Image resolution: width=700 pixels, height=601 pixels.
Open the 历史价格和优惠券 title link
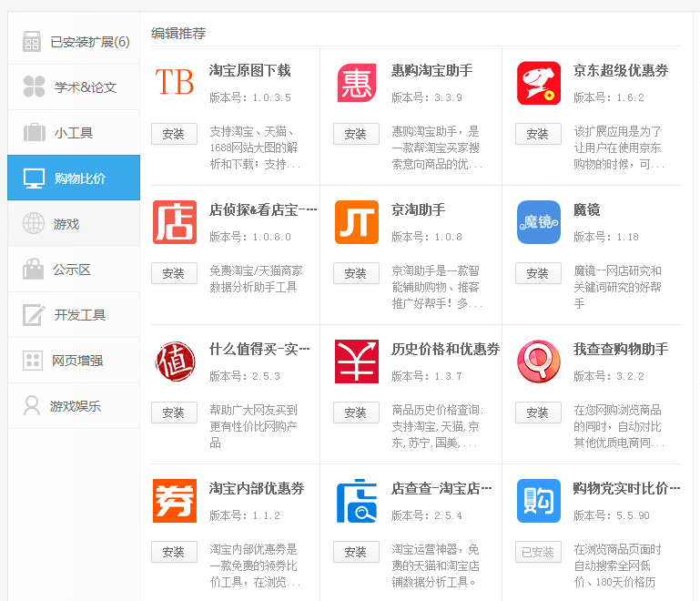(x=445, y=349)
